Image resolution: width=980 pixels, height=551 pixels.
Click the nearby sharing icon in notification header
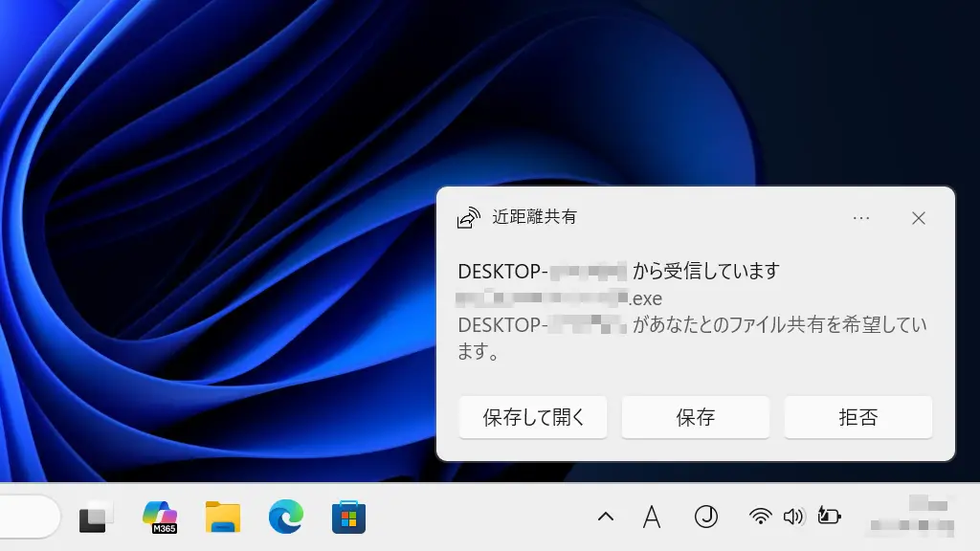pos(468,218)
